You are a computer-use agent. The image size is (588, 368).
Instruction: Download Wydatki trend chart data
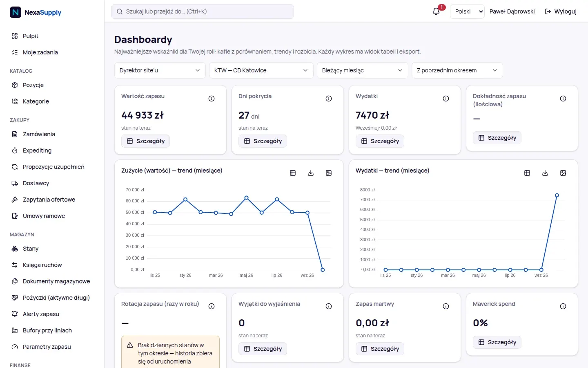click(545, 173)
